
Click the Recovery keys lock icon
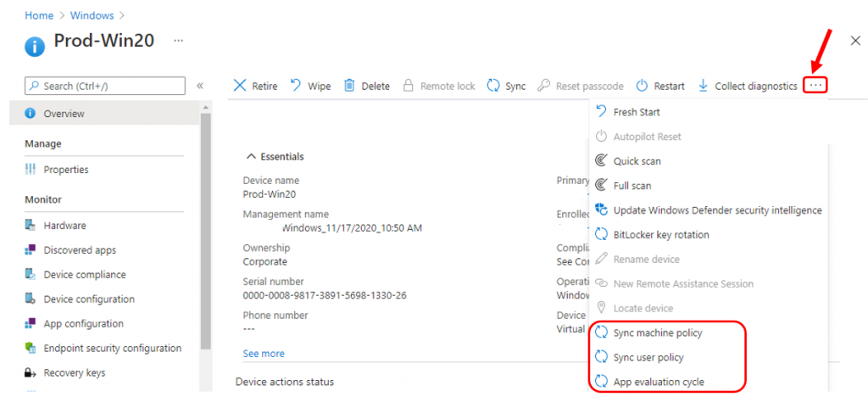tap(31, 372)
